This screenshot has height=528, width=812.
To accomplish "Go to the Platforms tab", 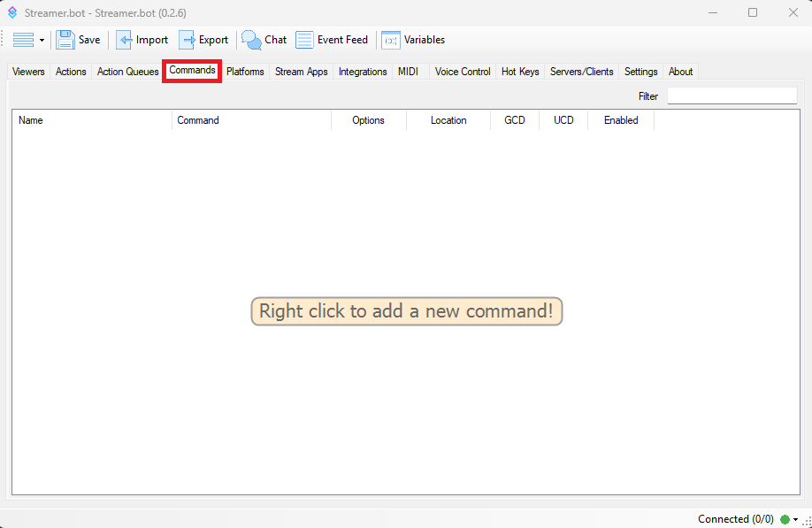I will (x=245, y=72).
